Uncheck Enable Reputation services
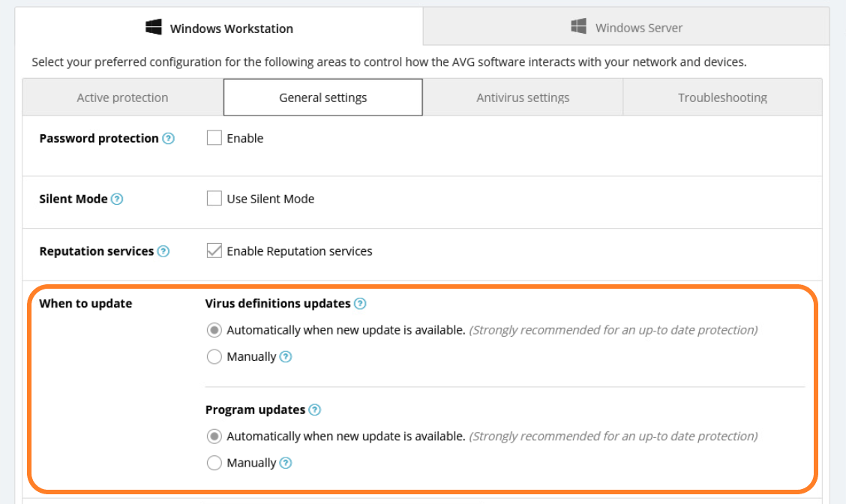This screenshot has width=846, height=504. click(x=214, y=250)
